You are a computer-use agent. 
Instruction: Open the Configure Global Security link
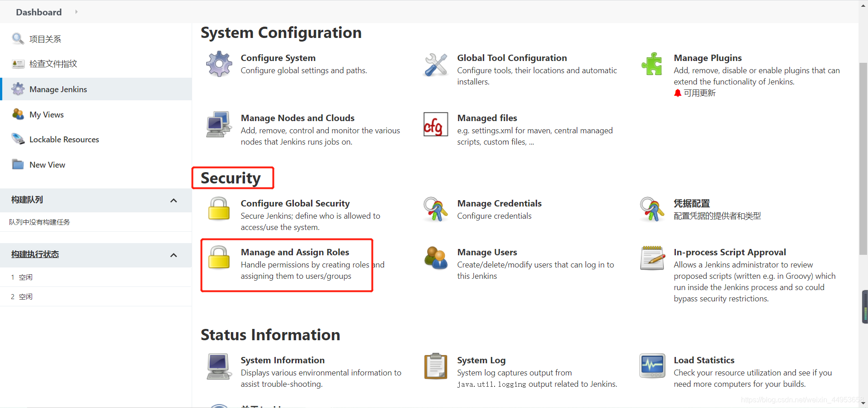(x=295, y=203)
